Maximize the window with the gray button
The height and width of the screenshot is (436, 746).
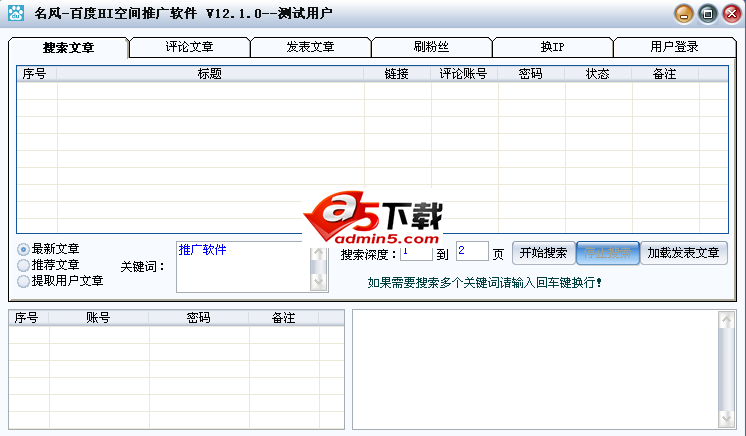click(707, 14)
